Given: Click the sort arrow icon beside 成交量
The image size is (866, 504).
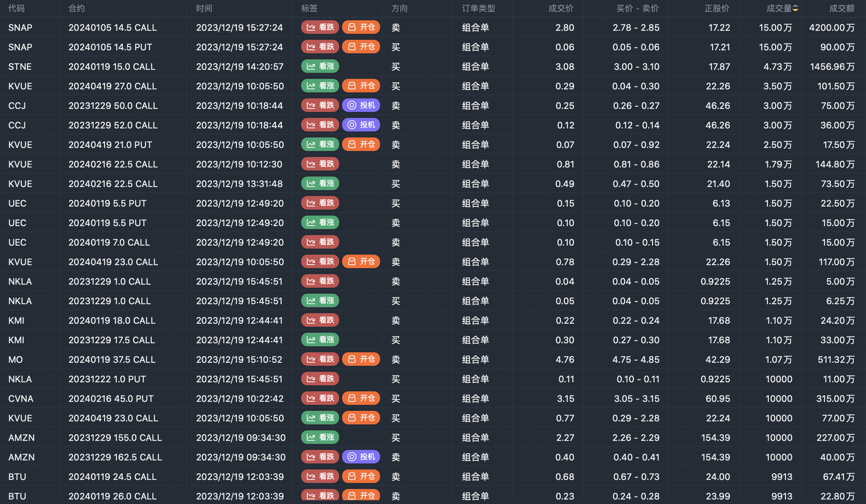Looking at the screenshot, I should [x=795, y=8].
